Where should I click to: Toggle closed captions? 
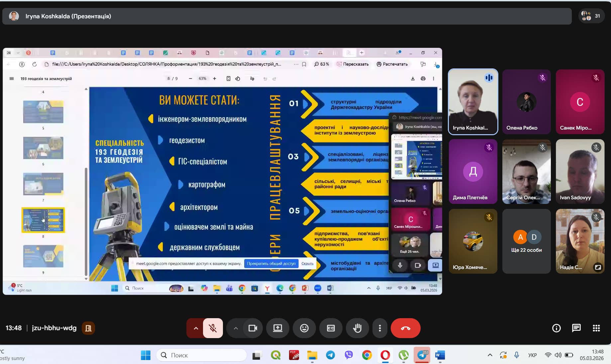[331, 328]
